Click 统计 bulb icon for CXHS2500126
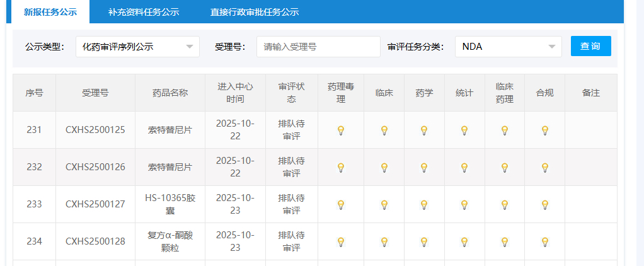The image size is (644, 266). (x=464, y=167)
